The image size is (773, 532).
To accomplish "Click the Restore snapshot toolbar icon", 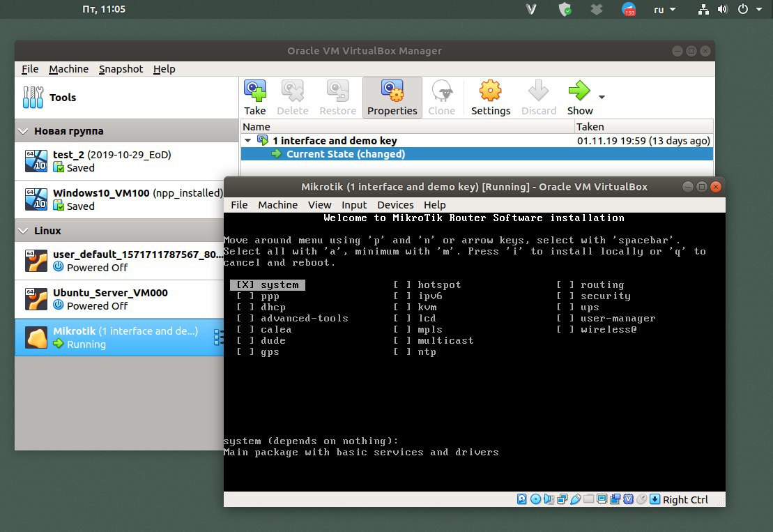I will (x=337, y=91).
